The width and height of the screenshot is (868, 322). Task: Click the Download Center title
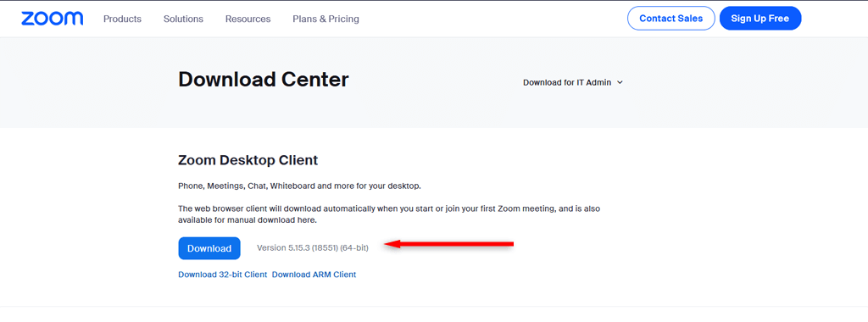coord(264,80)
